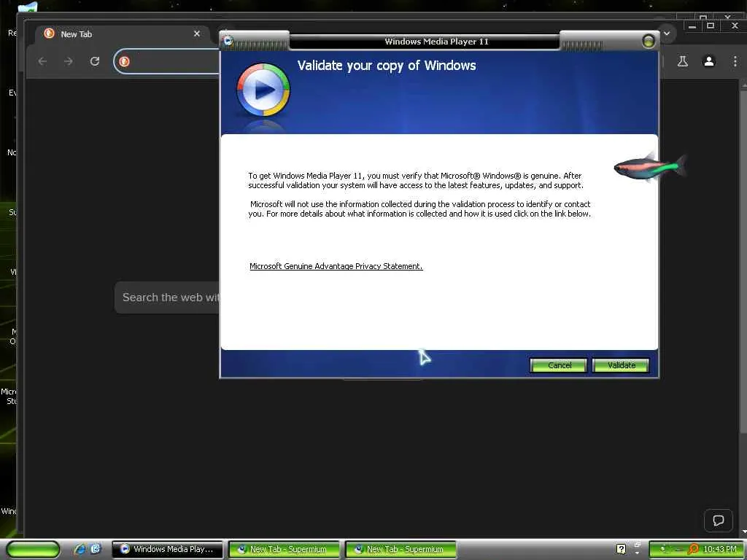Switch to first New Tab - Supermium taskbar button
This screenshot has height=560, width=747.
pos(284,549)
